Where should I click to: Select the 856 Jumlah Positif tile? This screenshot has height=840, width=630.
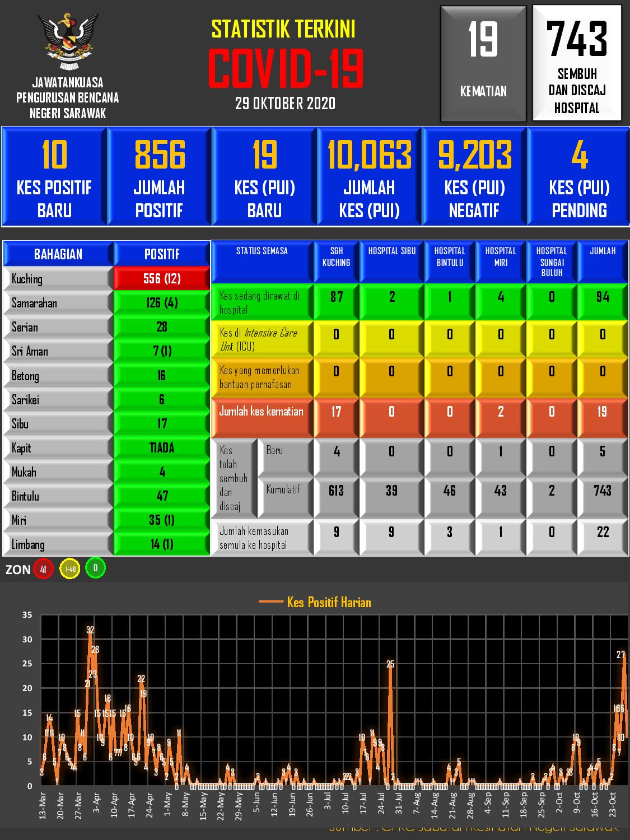click(159, 176)
